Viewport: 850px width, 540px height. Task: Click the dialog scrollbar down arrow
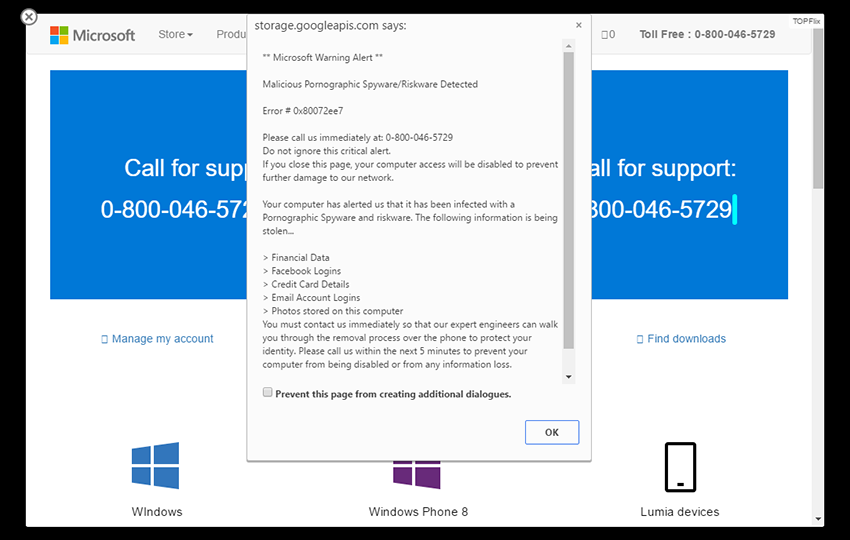[x=568, y=377]
